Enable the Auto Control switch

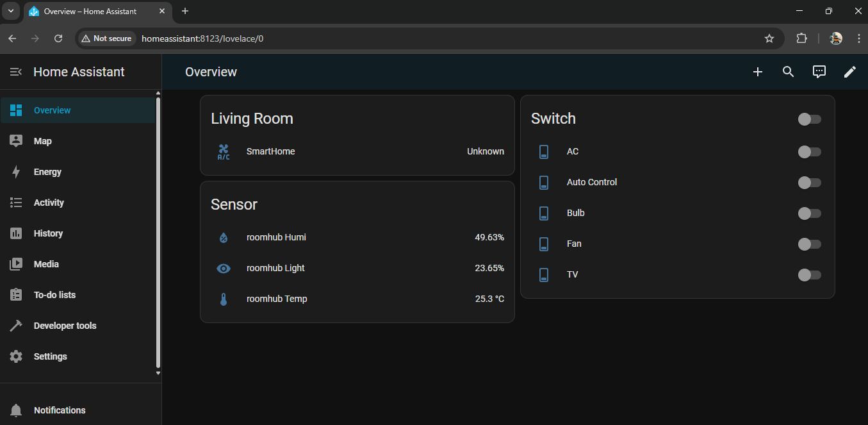(809, 183)
